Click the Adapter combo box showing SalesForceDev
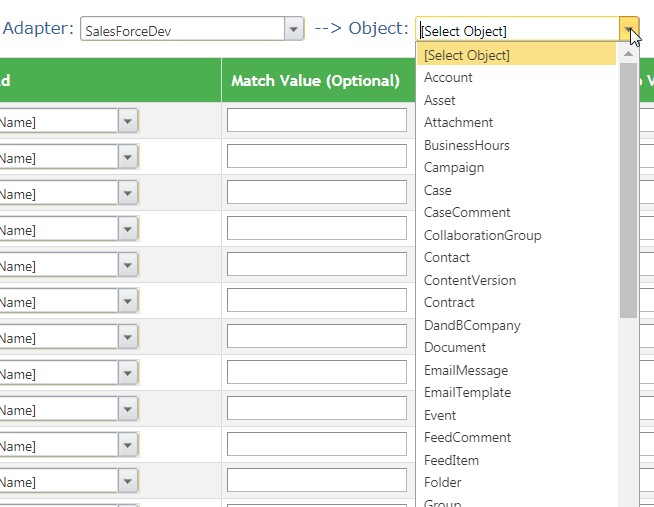654x507 pixels. coord(192,29)
